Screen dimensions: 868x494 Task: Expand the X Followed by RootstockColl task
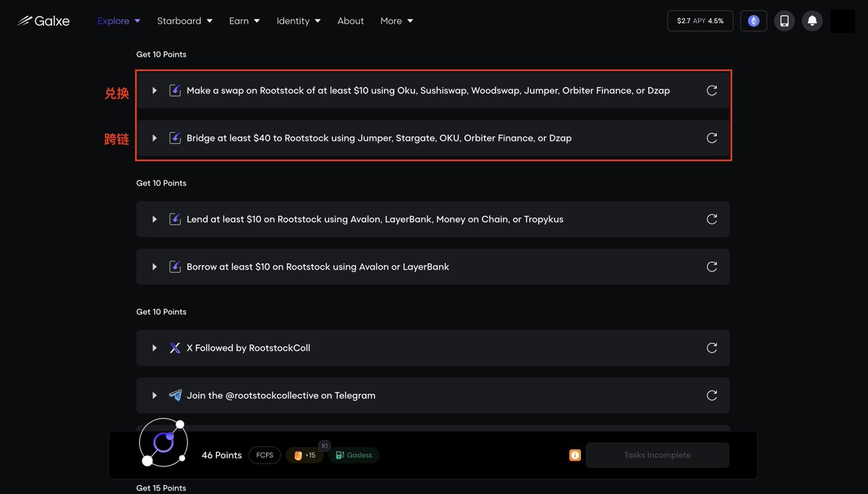pyautogui.click(x=154, y=348)
